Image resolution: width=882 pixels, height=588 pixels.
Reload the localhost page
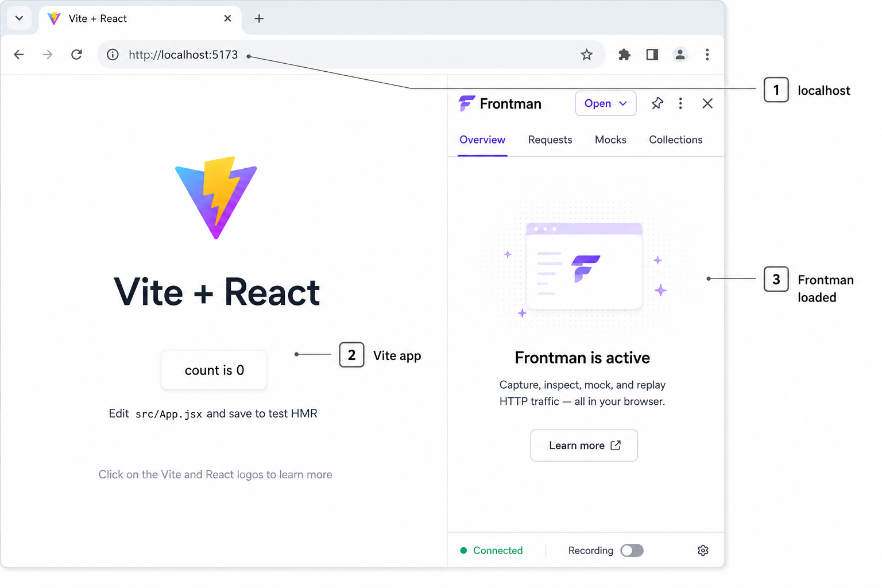click(76, 55)
